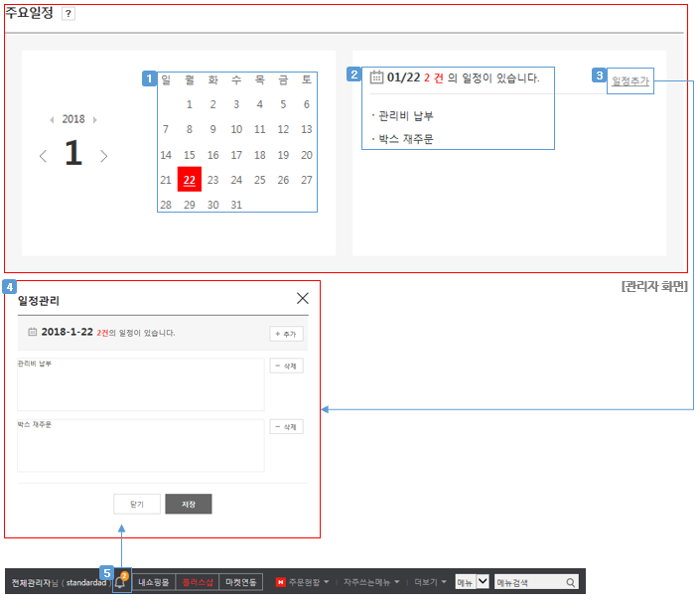Click the help question mark next to 주요일정

(x=68, y=13)
